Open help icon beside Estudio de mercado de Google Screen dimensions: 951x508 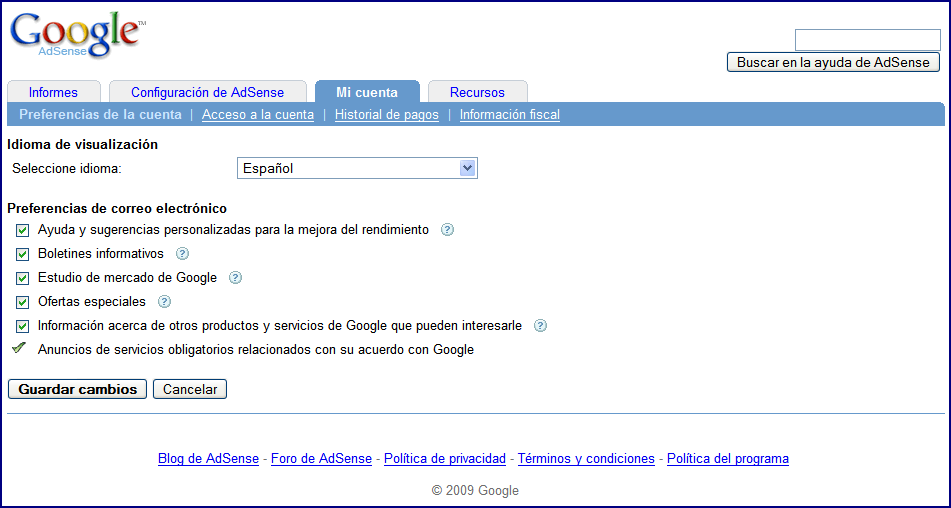(235, 278)
